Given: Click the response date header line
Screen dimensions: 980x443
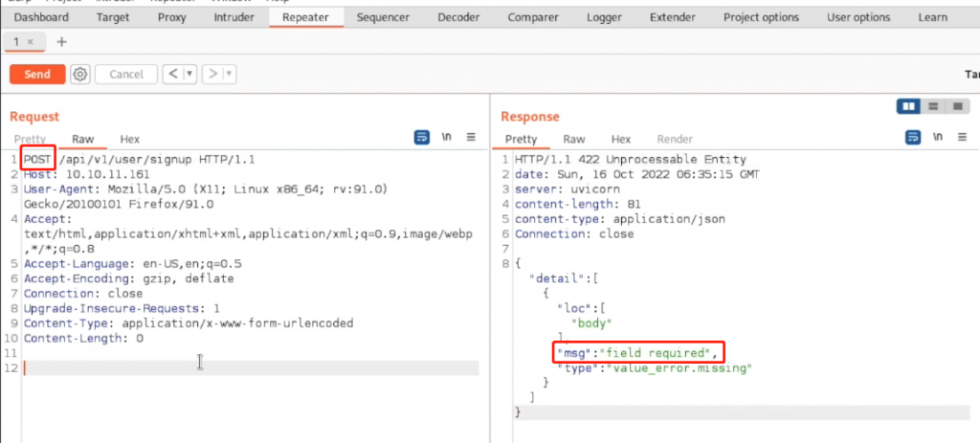Looking at the screenshot, I should point(637,174).
